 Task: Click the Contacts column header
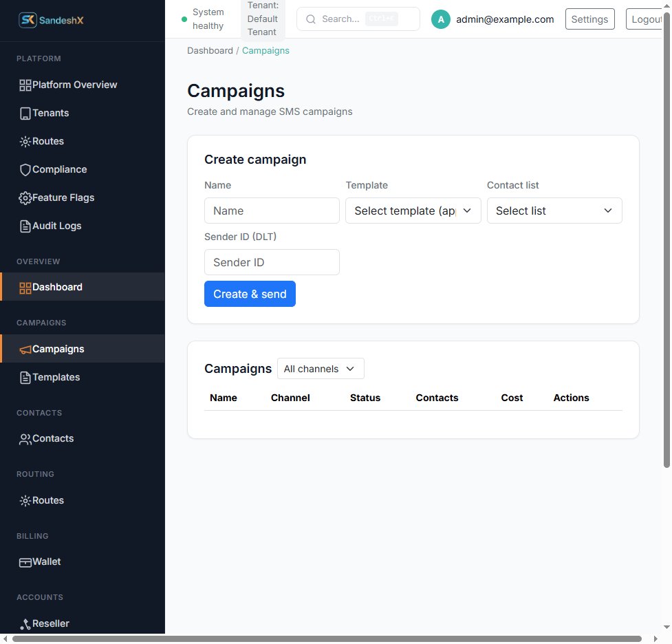coord(437,398)
